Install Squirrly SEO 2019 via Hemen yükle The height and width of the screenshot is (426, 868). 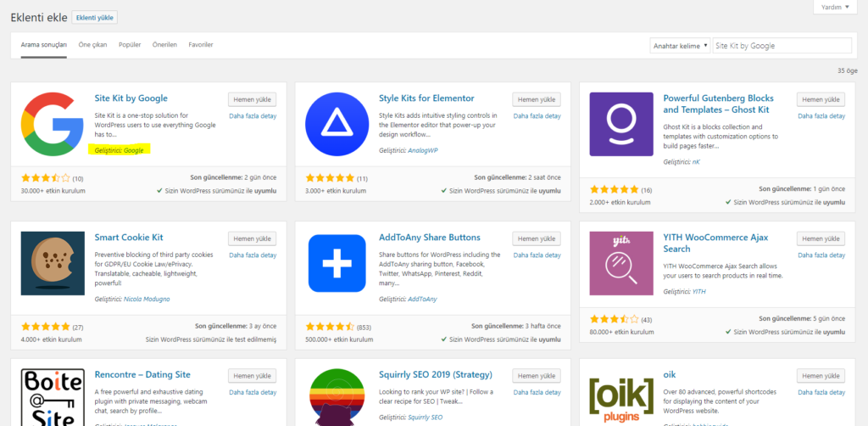pos(537,376)
